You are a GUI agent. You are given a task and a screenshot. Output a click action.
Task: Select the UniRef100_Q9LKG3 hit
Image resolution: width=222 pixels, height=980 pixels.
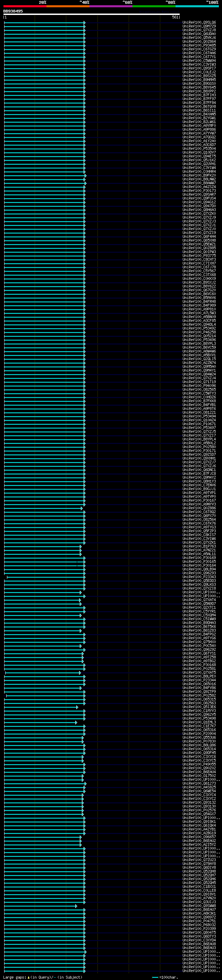point(199,584)
